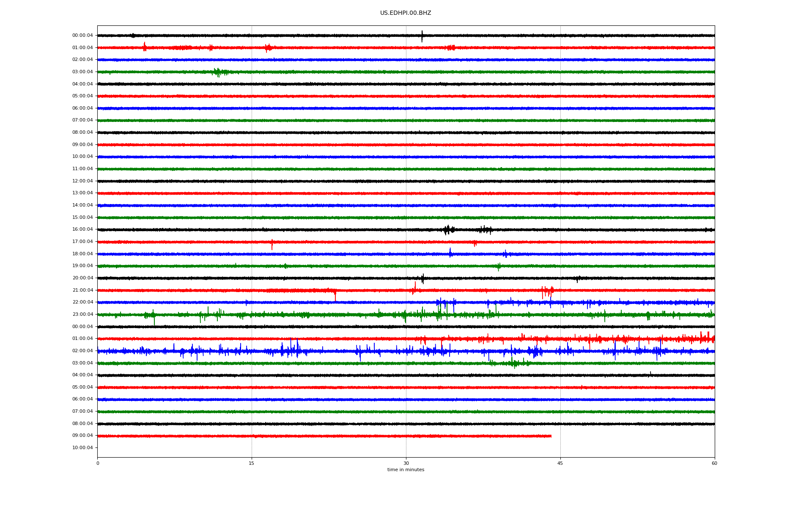Click the 'time in minutes' axis label
The image size is (812, 508).
click(x=406, y=469)
